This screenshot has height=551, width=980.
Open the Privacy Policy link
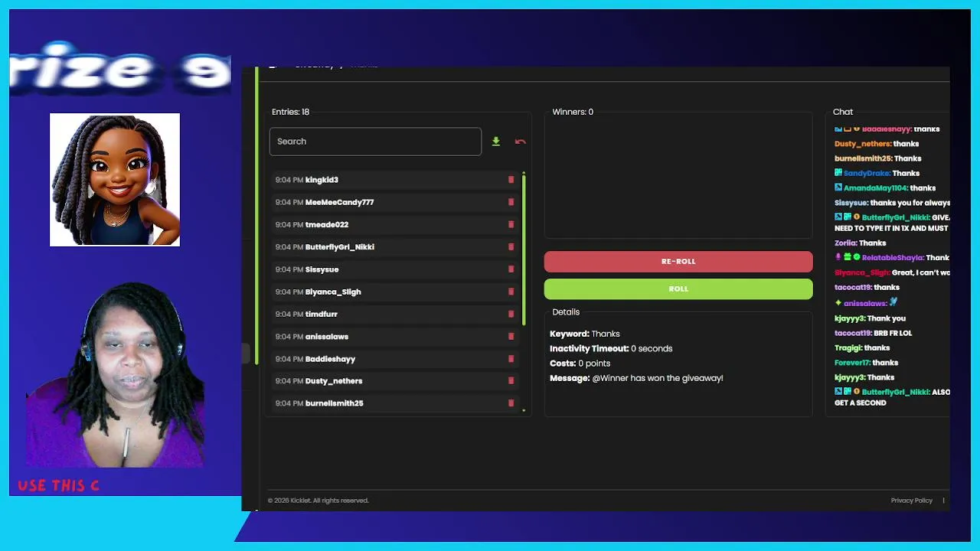911,500
